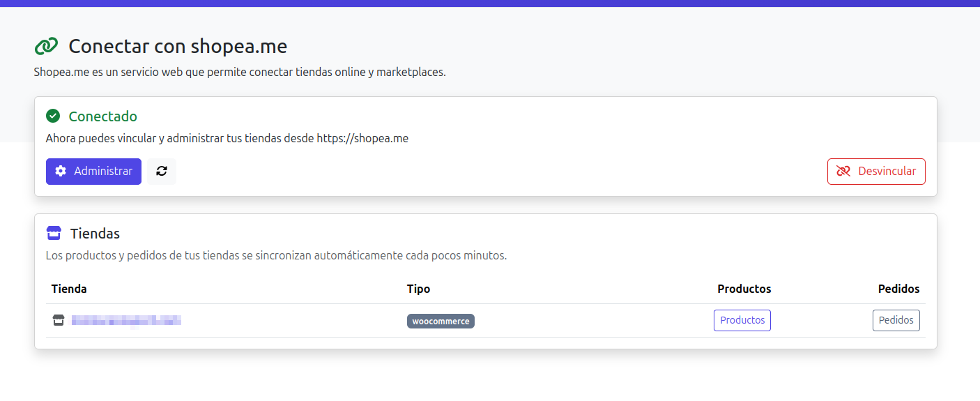Image resolution: width=980 pixels, height=401 pixels.
Task: Click the Productos column header
Action: [744, 289]
